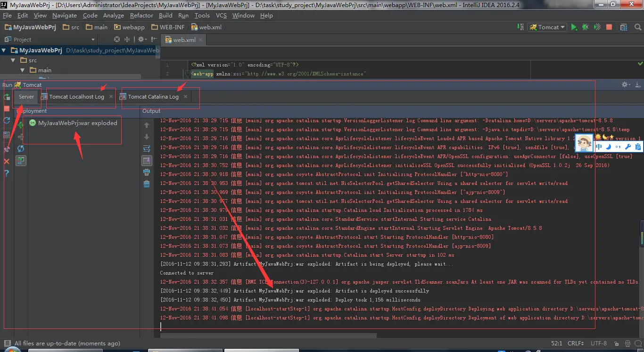This screenshot has height=352, width=644.
Task: Open the Tools menu
Action: pos(202,16)
